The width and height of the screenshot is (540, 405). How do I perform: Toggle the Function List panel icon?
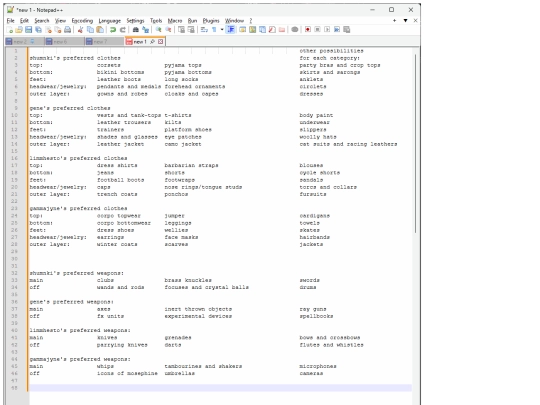[x=272, y=30]
